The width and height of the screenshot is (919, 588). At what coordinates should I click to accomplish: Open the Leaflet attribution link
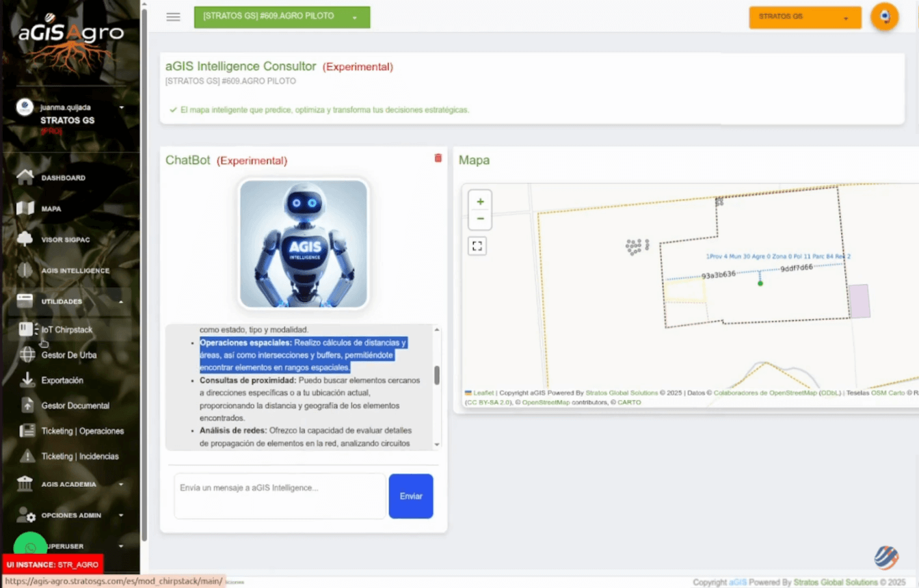[483, 393]
